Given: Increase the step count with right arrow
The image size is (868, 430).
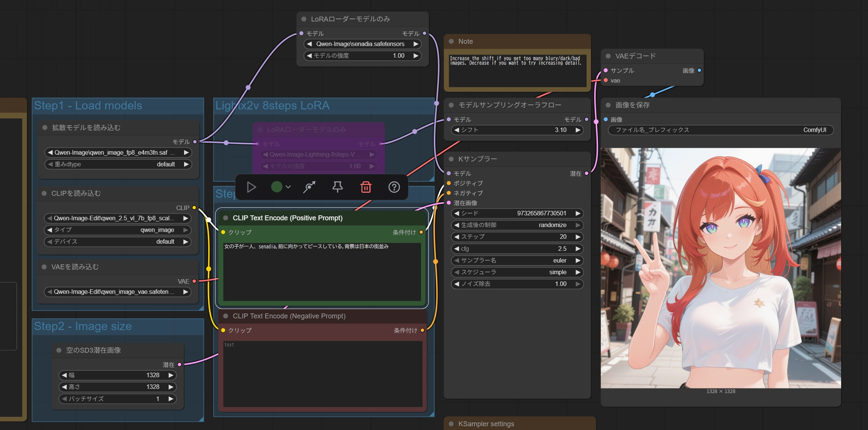Looking at the screenshot, I should (578, 237).
